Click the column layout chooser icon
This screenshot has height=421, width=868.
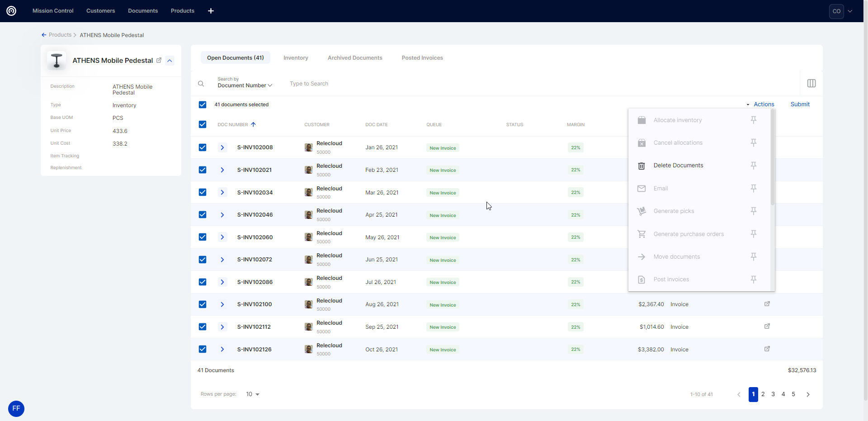point(811,83)
